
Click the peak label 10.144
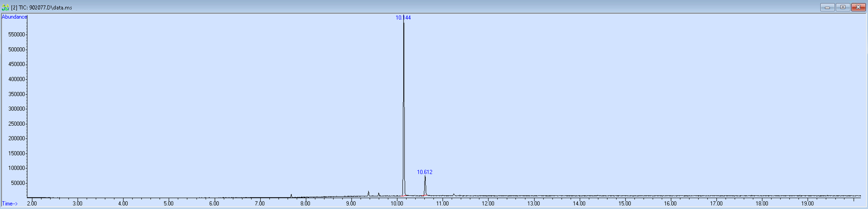[403, 18]
